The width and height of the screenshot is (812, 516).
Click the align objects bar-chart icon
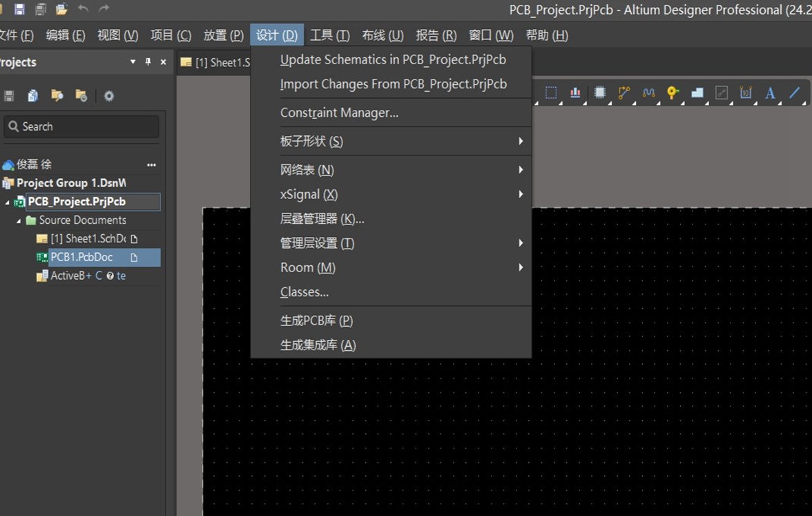(x=575, y=93)
